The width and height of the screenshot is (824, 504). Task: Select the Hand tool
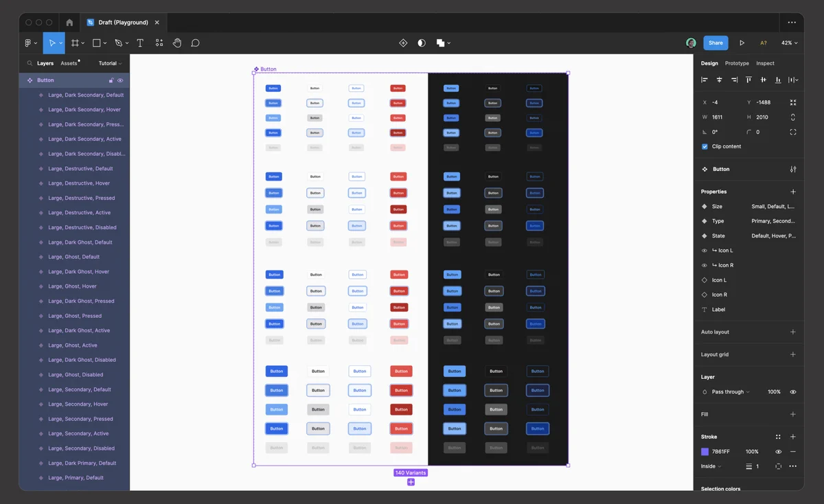pos(177,43)
